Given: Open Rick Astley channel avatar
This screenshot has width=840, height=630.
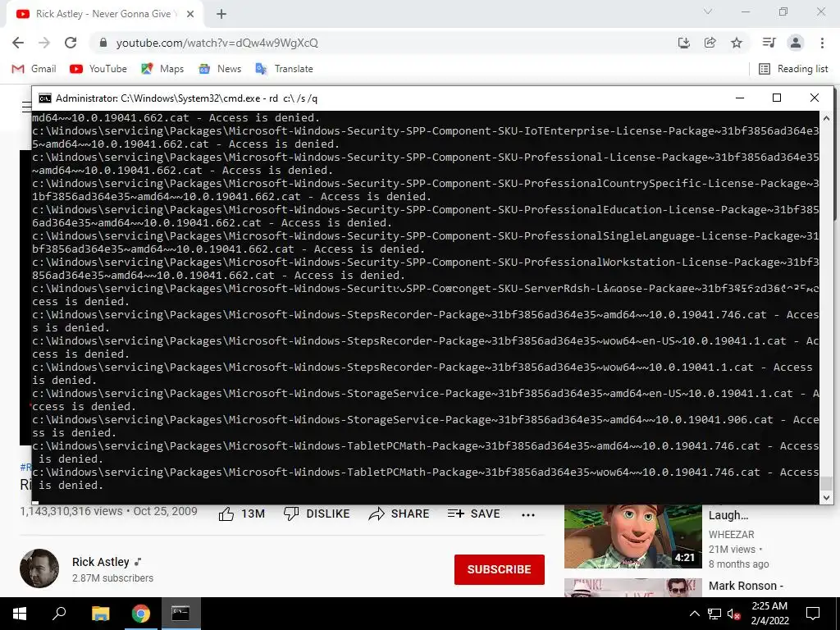Looking at the screenshot, I should tap(39, 568).
